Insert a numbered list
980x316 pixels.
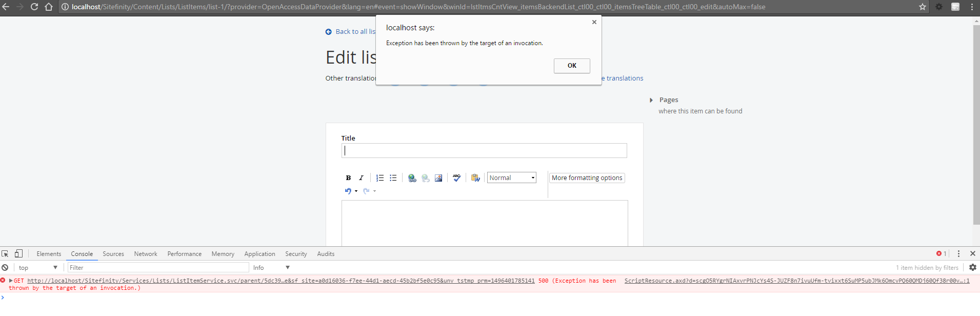[x=380, y=178]
